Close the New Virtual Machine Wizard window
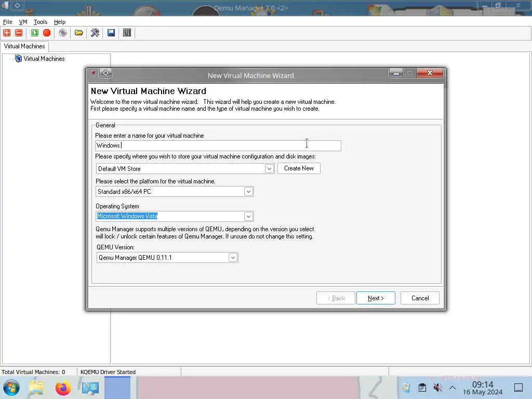This screenshot has height=399, width=532. pos(430,73)
